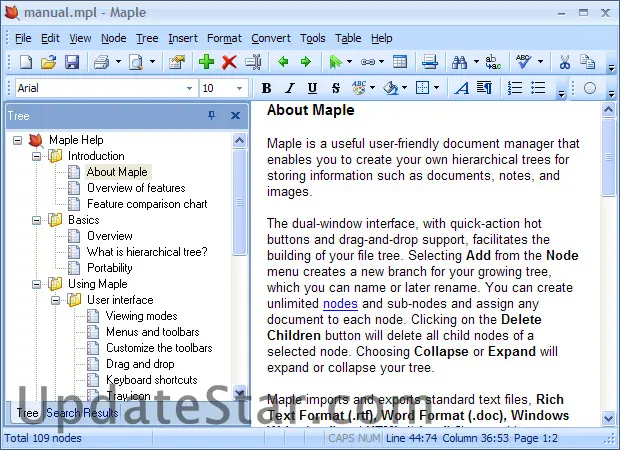The height and width of the screenshot is (450, 620).
Task: Open the text color dropdown arrow
Action: [372, 88]
